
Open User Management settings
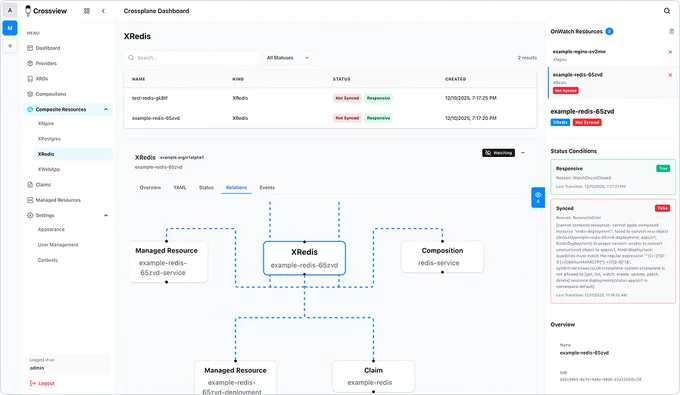[58, 245]
